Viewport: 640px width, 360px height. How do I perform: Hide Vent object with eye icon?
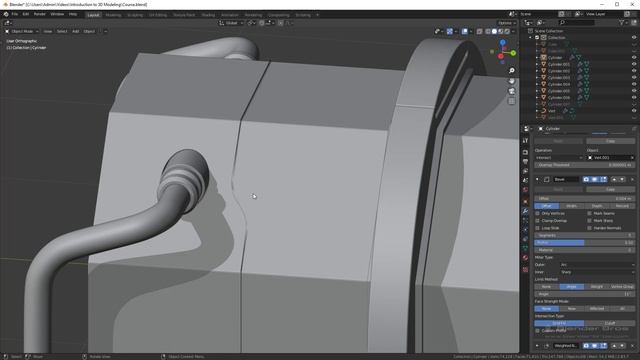tap(634, 111)
